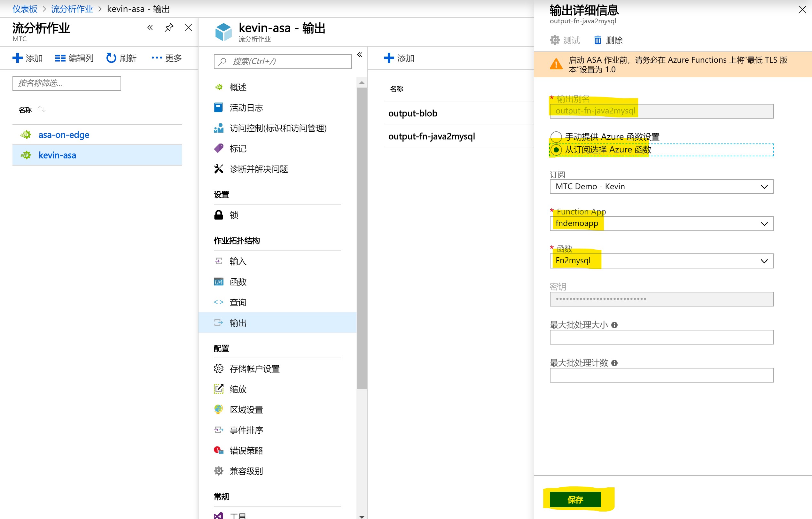This screenshot has height=519, width=812.
Task: Open the subscription dropdown MTC Demo - Kevin
Action: click(661, 186)
